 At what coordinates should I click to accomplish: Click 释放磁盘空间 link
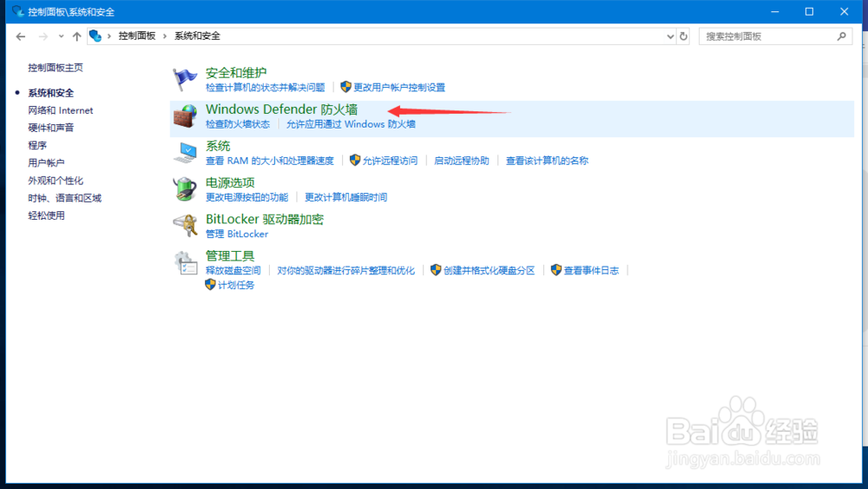[x=233, y=270]
